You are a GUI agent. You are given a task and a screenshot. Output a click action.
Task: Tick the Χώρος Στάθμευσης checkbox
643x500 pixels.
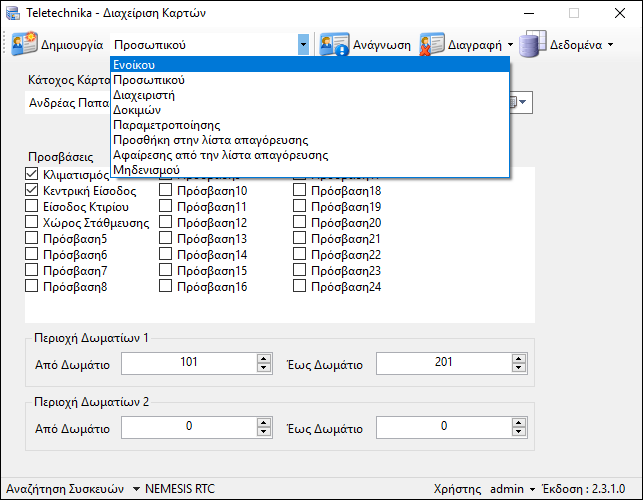tap(31, 223)
